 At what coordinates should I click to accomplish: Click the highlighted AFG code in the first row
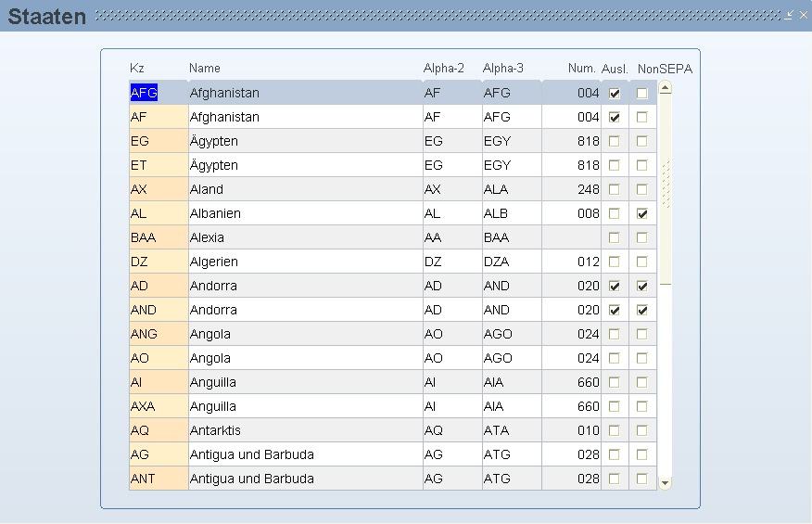point(145,93)
